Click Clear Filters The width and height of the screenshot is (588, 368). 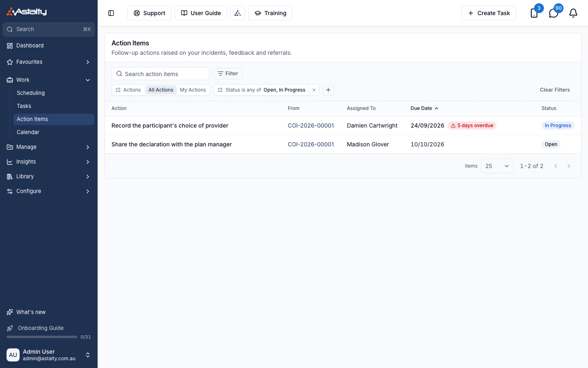(555, 90)
